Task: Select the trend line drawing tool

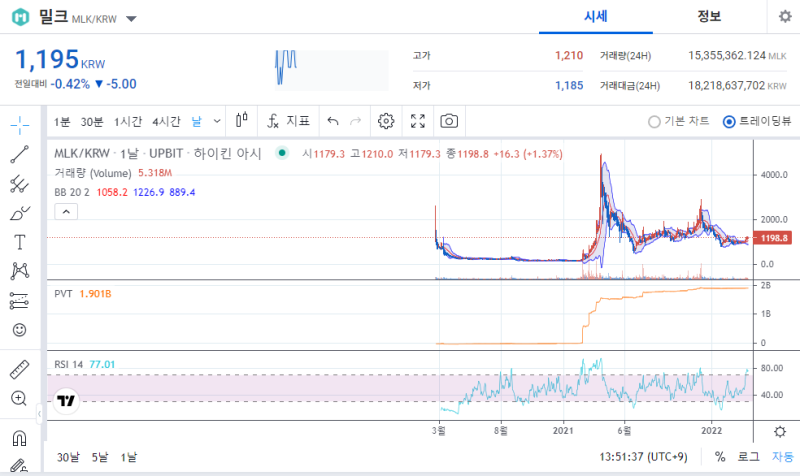Action: [19, 154]
